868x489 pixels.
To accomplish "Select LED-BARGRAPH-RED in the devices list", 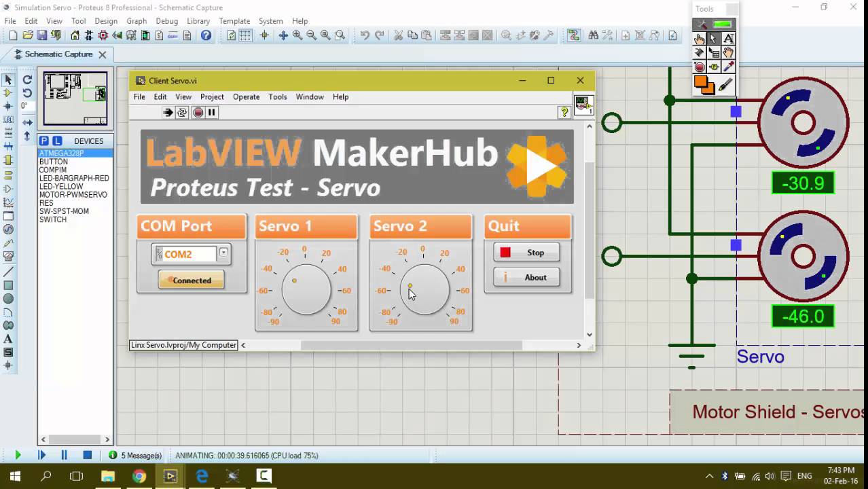I will [x=74, y=179].
